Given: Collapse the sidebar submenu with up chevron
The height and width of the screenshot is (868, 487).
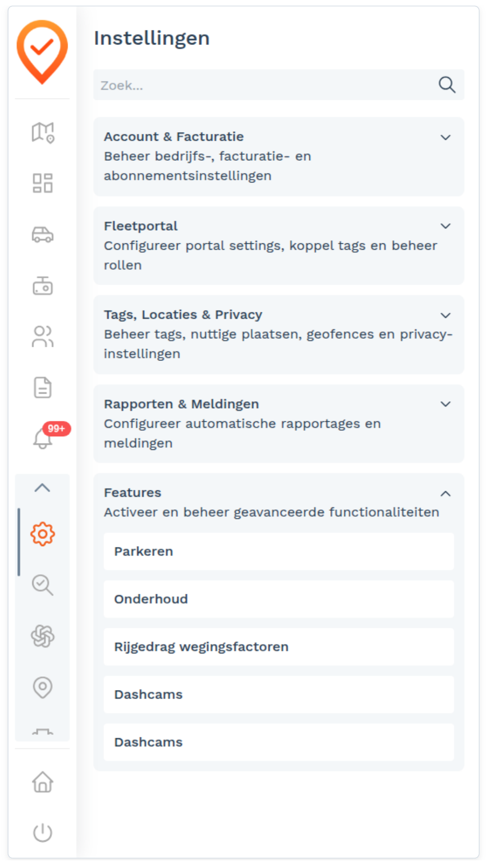Looking at the screenshot, I should pos(42,488).
